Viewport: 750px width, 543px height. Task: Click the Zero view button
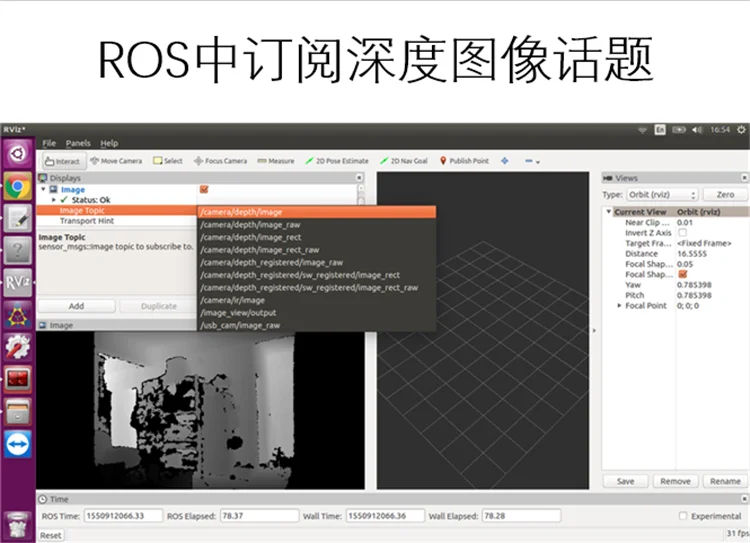725,195
